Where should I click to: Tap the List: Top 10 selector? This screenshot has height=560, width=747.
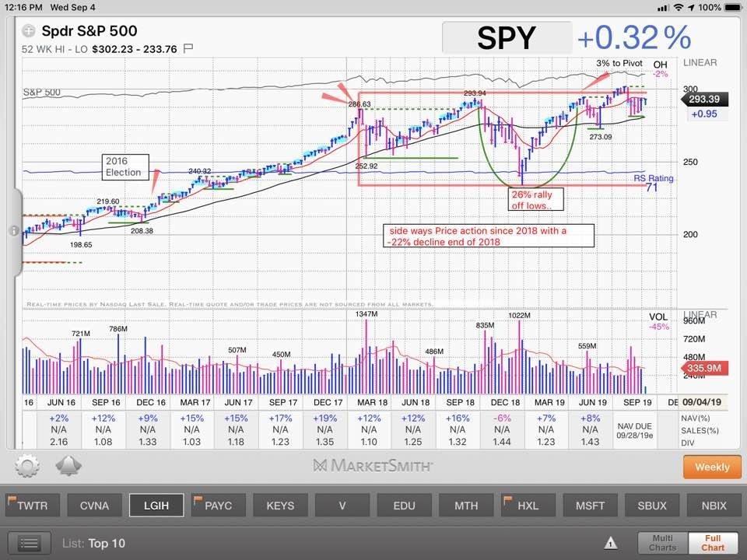(94, 544)
